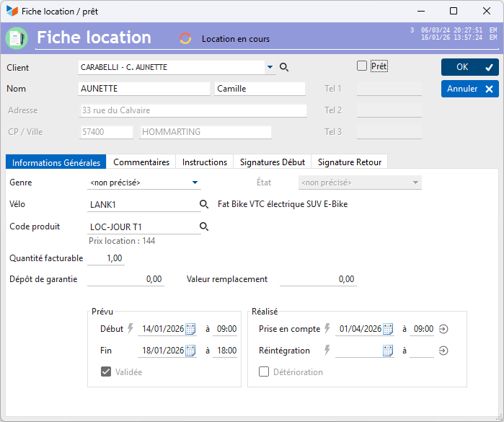Confirm with the OK button
This screenshot has height=422, width=504.
coord(470,67)
